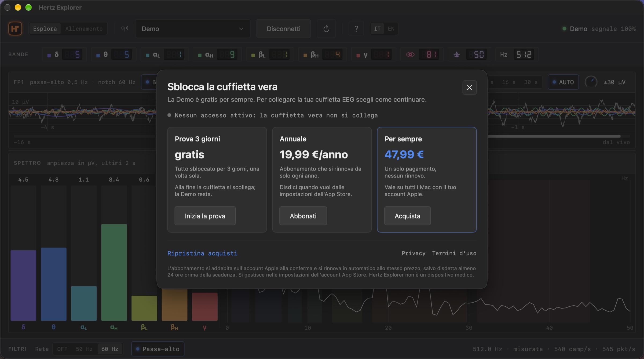
Task: Switch language to IT
Action: 377,28
